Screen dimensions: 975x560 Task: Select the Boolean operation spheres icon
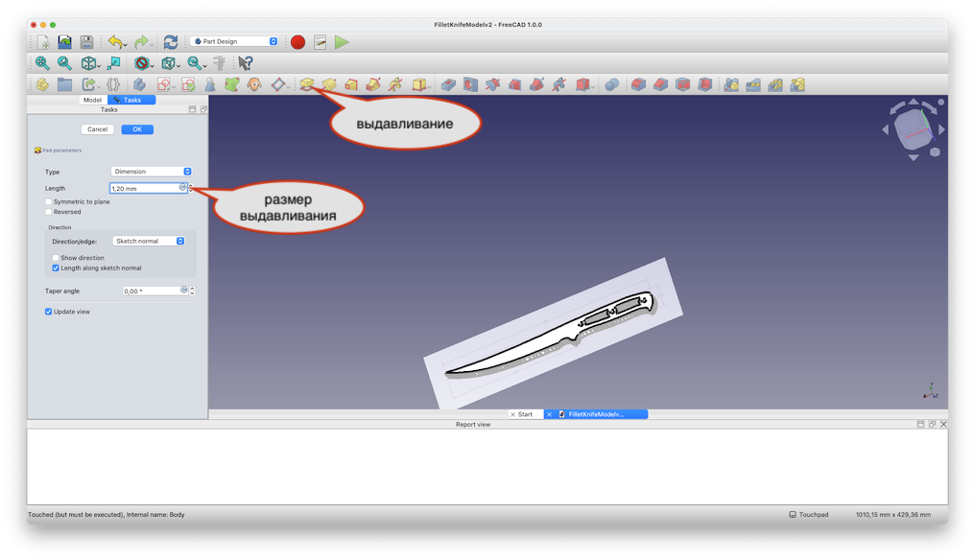[x=611, y=84]
